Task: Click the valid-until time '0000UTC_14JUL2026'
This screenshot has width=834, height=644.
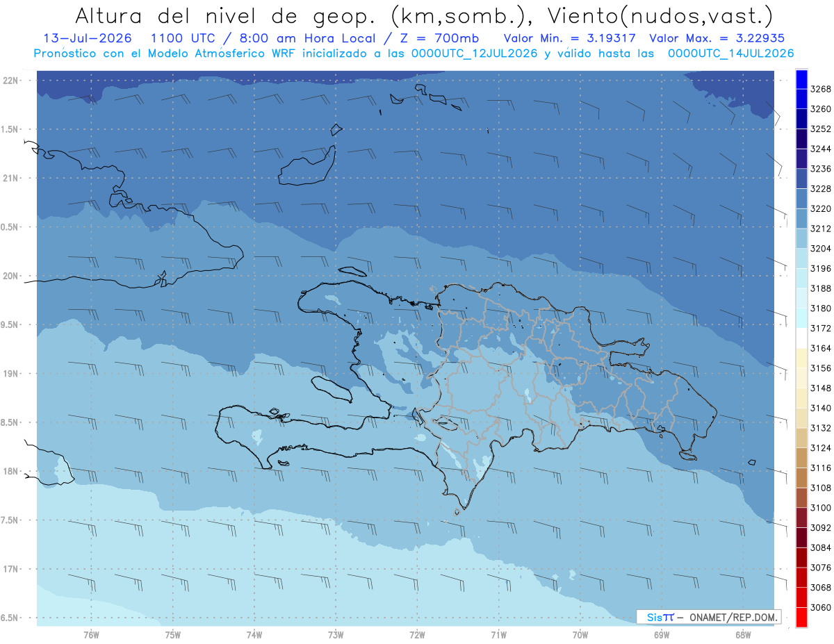Action: click(x=731, y=53)
